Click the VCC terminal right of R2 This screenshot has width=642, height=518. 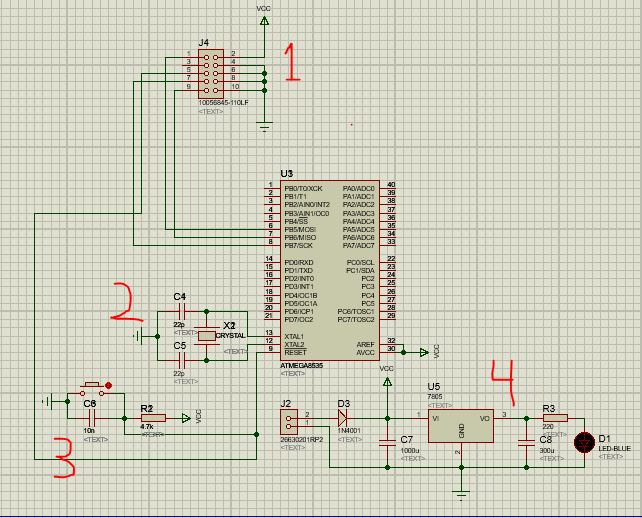point(186,418)
